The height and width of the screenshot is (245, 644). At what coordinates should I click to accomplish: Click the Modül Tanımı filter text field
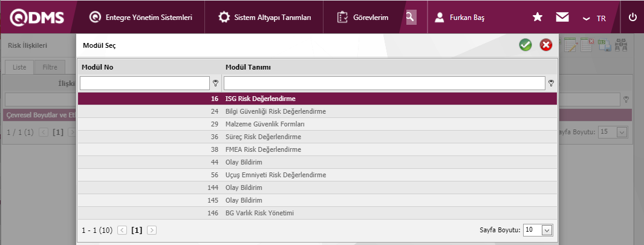(384, 83)
